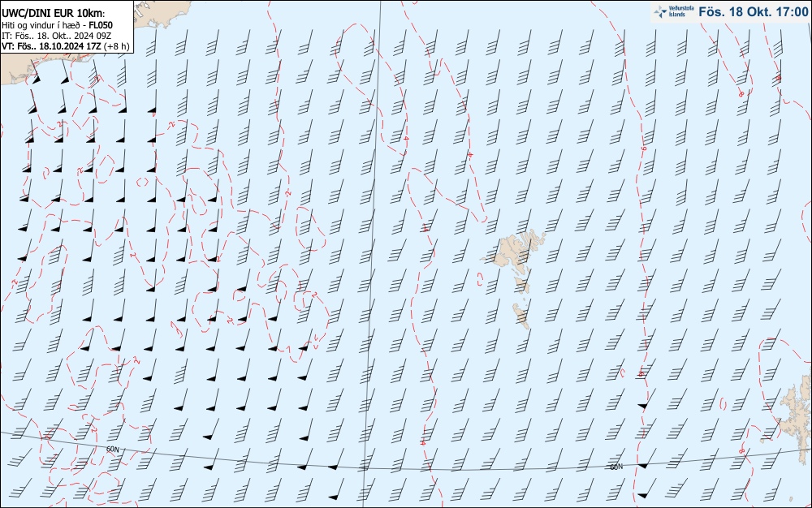Click the 'Fös. 18 Okt. 17:00' timestamp

[x=754, y=11]
